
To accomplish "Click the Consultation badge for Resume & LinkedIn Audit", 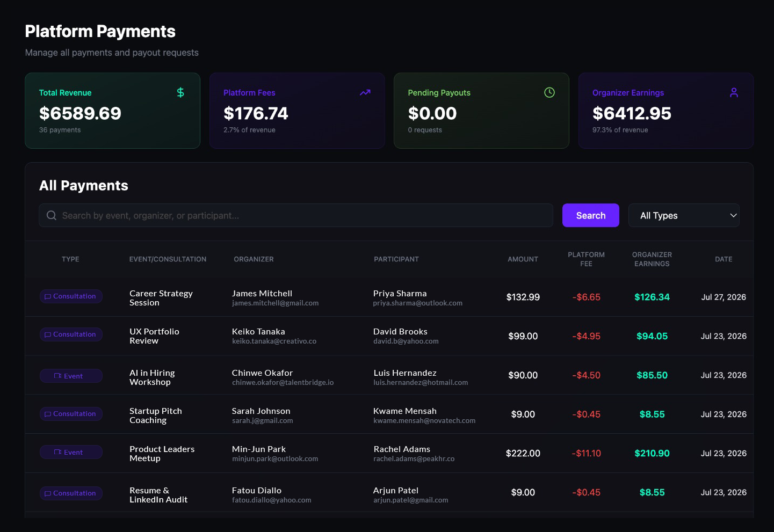I will tap(71, 493).
